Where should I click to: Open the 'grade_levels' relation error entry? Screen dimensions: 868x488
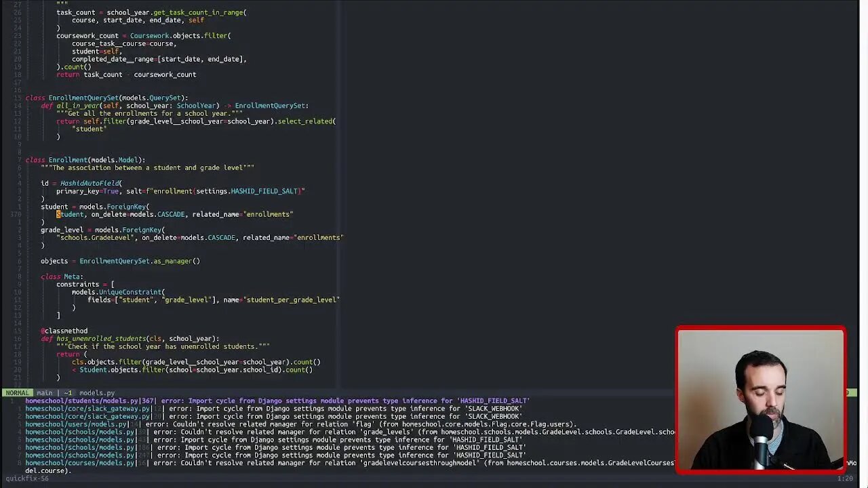click(350, 432)
